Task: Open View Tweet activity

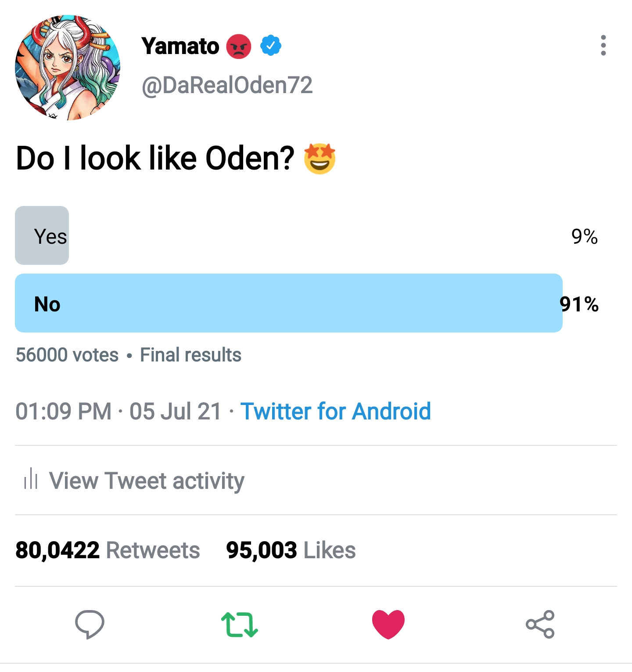Action: 147,481
